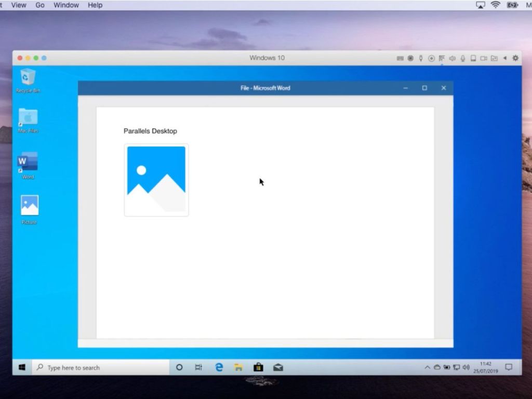Image resolution: width=532 pixels, height=399 pixels.
Task: Open Microsoft Store from the taskbar
Action: [x=258, y=367]
